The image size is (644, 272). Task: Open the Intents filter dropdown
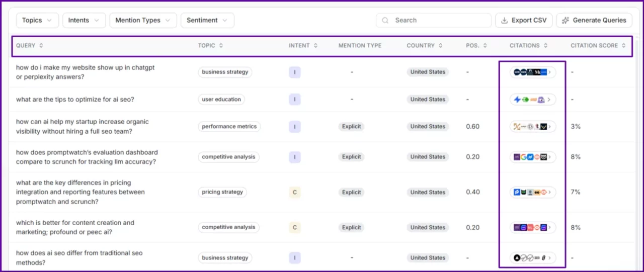coord(84,20)
